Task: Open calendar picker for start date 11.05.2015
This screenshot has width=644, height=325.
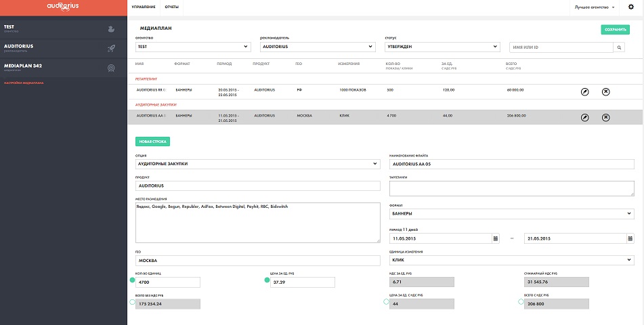Action: [496, 238]
